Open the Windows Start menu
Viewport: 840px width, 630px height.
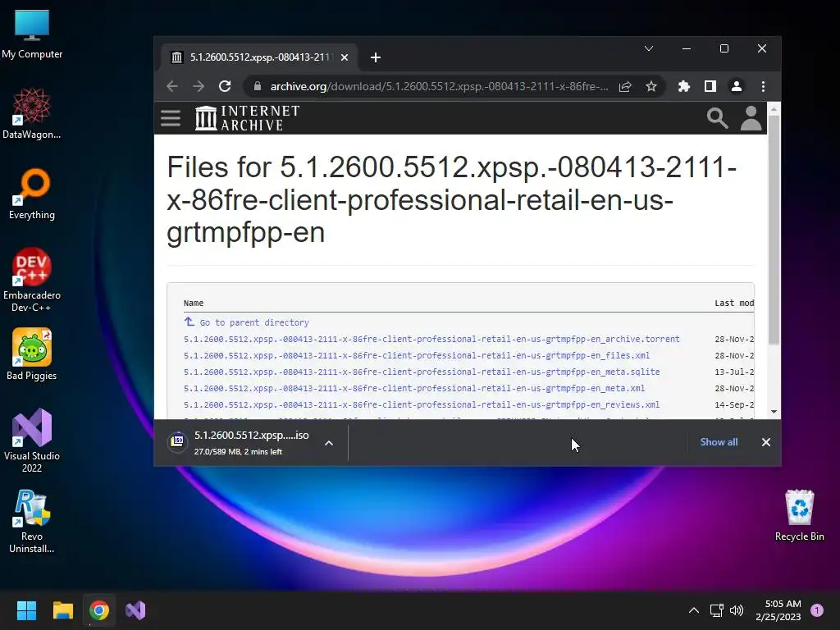click(x=26, y=610)
